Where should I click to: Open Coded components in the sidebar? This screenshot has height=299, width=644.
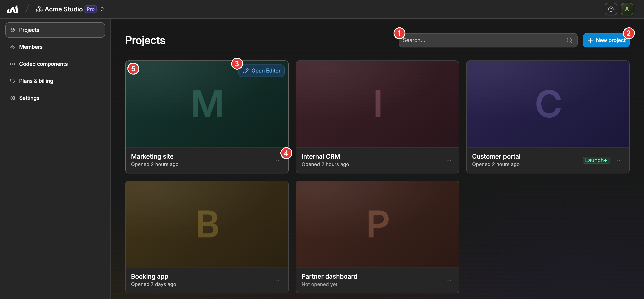click(55, 64)
